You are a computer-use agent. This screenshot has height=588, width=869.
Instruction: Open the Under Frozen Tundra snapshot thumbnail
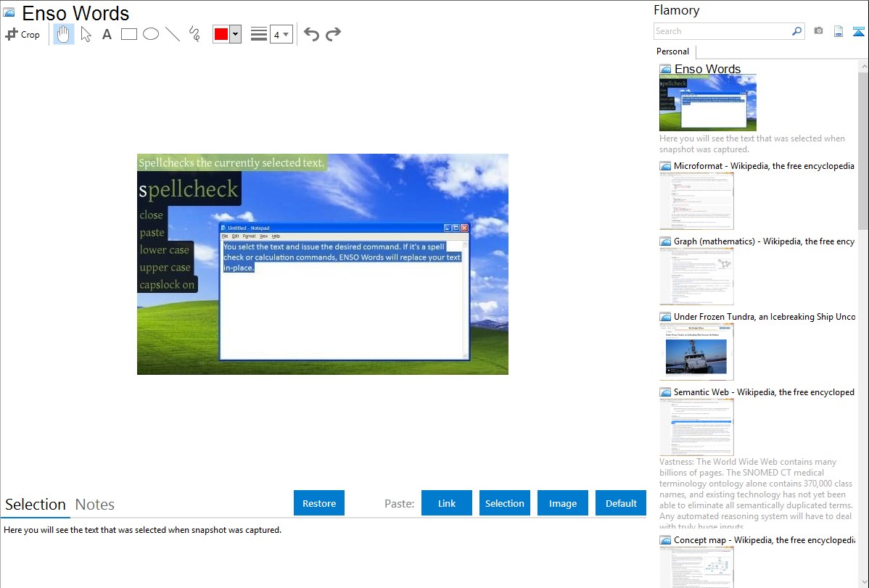(696, 352)
